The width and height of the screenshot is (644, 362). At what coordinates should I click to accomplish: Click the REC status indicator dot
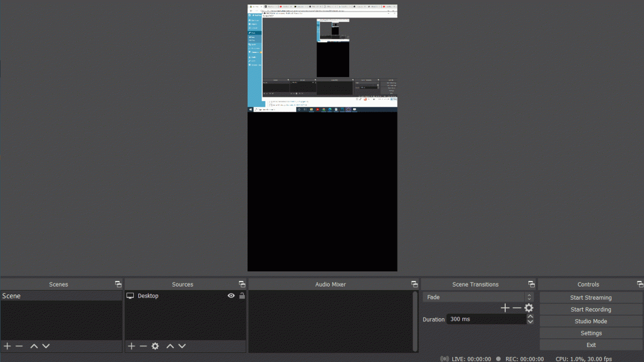(x=498, y=359)
